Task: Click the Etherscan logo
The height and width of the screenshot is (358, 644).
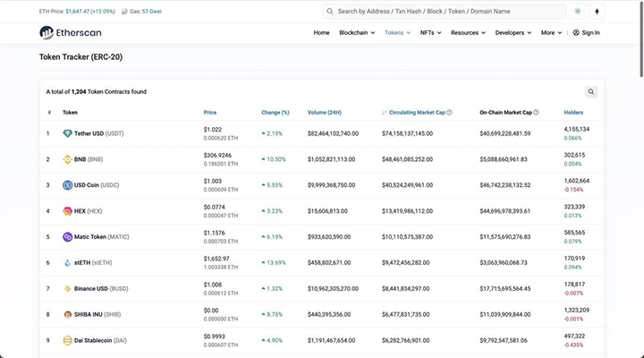Action: pyautogui.click(x=71, y=32)
